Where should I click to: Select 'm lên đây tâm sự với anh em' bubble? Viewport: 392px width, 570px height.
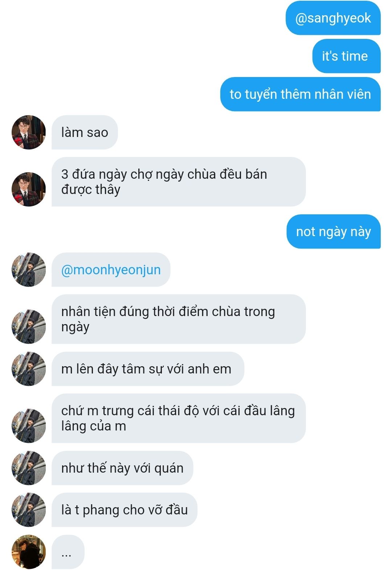[x=148, y=369]
